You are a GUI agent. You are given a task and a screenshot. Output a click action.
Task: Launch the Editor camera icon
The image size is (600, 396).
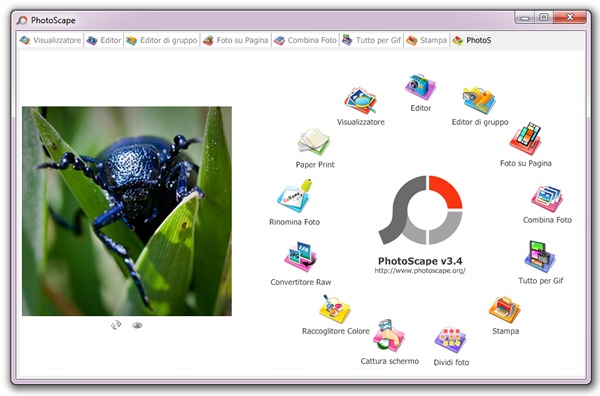click(420, 87)
